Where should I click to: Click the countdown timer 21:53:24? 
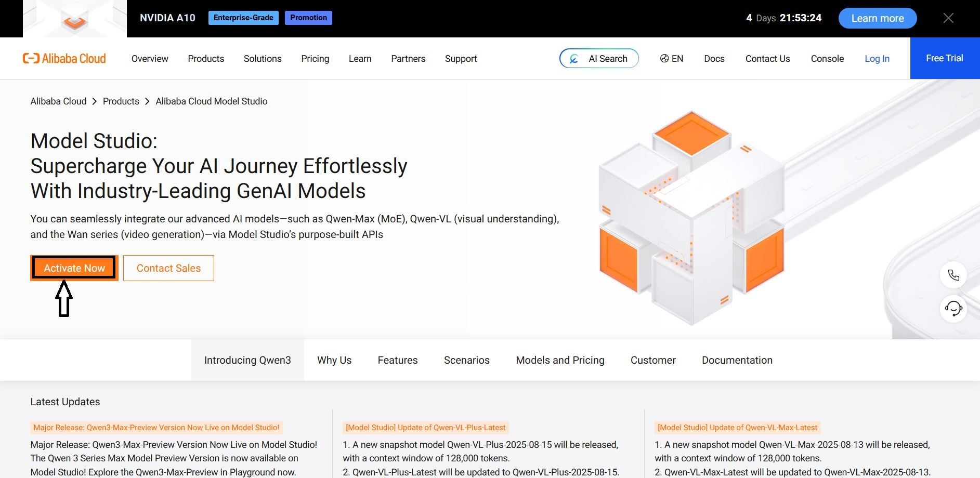pos(801,18)
